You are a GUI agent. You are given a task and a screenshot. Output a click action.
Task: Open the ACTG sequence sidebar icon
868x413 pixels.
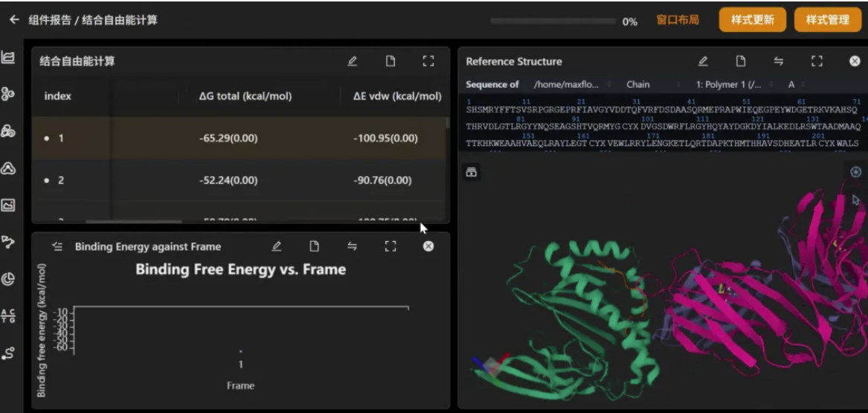click(7, 316)
